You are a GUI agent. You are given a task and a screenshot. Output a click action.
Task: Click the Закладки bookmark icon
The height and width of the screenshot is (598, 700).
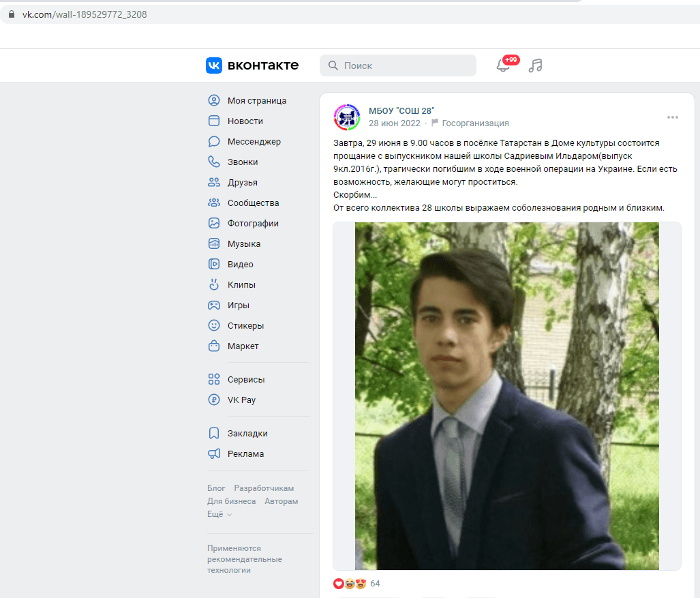(x=214, y=433)
